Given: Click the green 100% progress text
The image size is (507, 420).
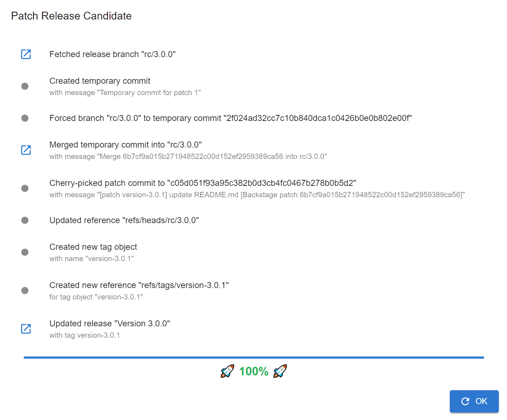Looking at the screenshot, I should point(253,371).
